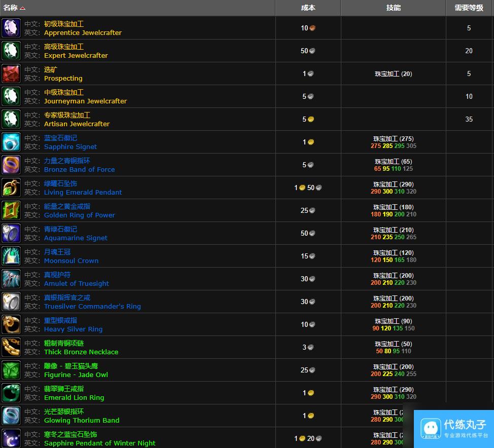Click 珠宝加工 (210) skill requirement
Screen dimensions: 494x448
[393, 230]
